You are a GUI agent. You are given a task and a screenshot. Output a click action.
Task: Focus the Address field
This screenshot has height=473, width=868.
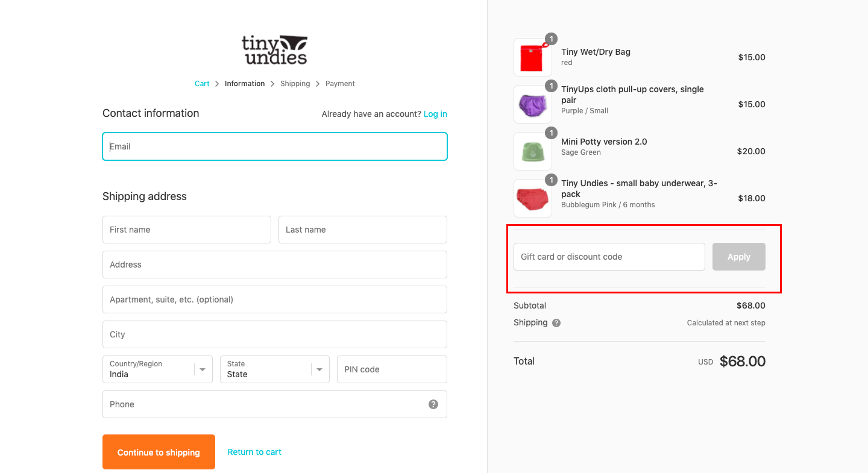tap(275, 265)
